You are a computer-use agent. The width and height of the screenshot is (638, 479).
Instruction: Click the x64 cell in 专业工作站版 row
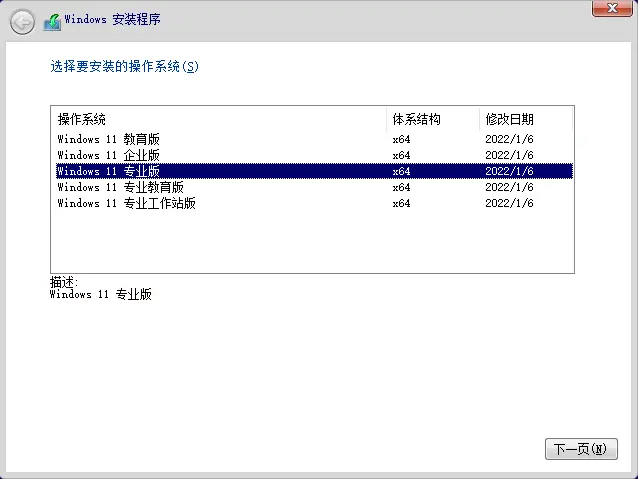401,203
